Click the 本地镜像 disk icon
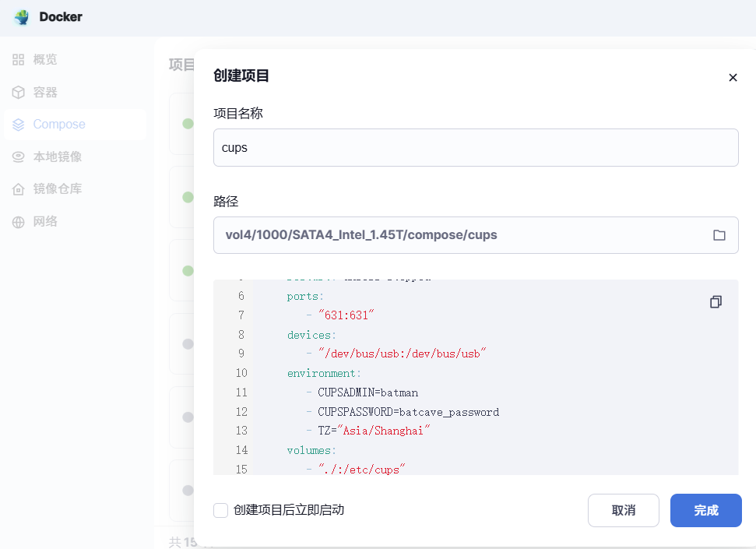This screenshot has height=549, width=756. (19, 157)
